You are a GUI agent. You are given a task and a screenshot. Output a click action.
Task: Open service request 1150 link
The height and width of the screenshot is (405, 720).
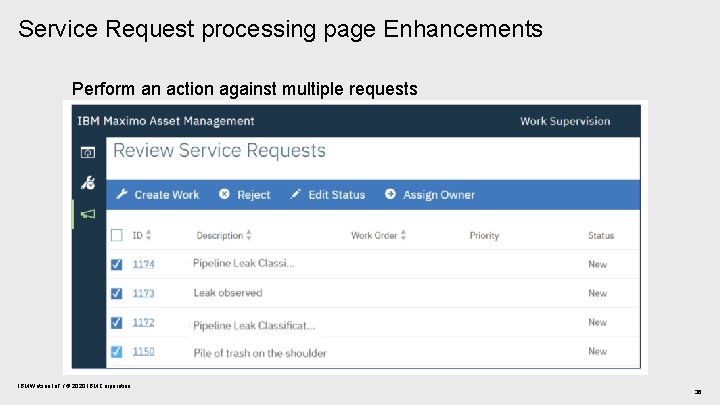point(143,351)
